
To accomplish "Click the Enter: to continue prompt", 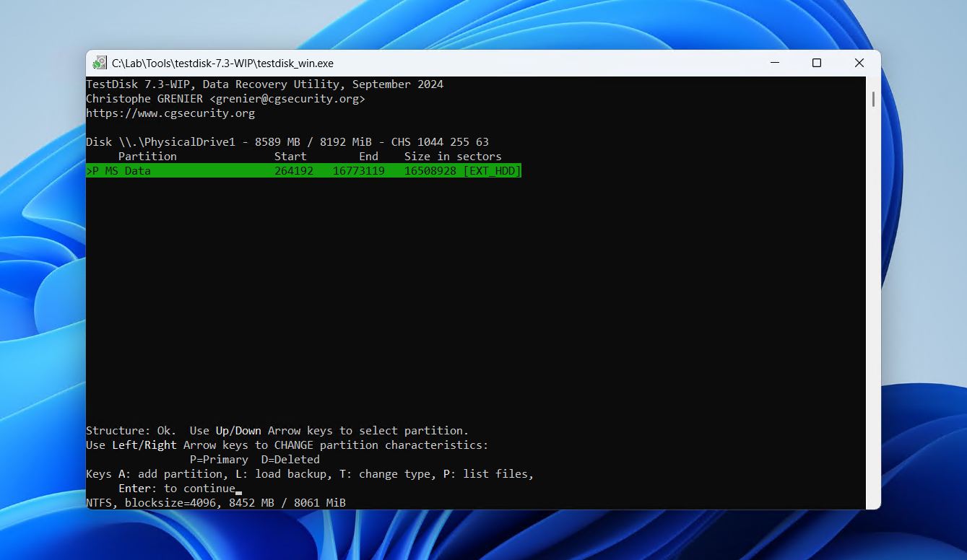I will (177, 488).
